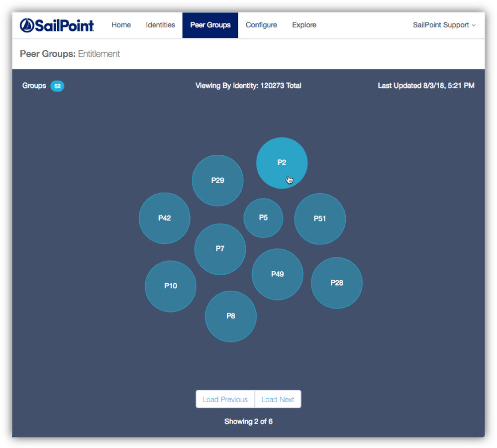The image size is (497, 448).
Task: Click the SailPoint logo
Action: click(x=57, y=25)
